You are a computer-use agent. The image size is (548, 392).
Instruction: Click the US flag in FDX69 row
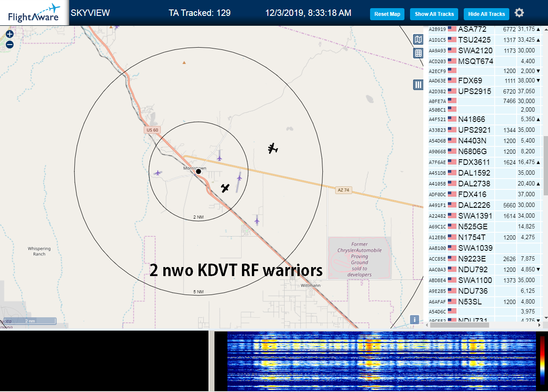coord(452,80)
